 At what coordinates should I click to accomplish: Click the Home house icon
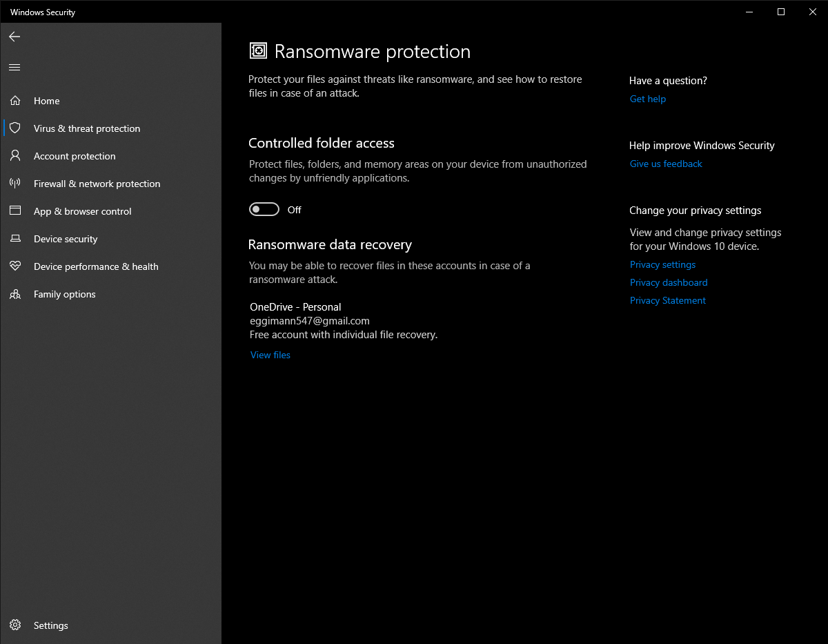pos(15,101)
